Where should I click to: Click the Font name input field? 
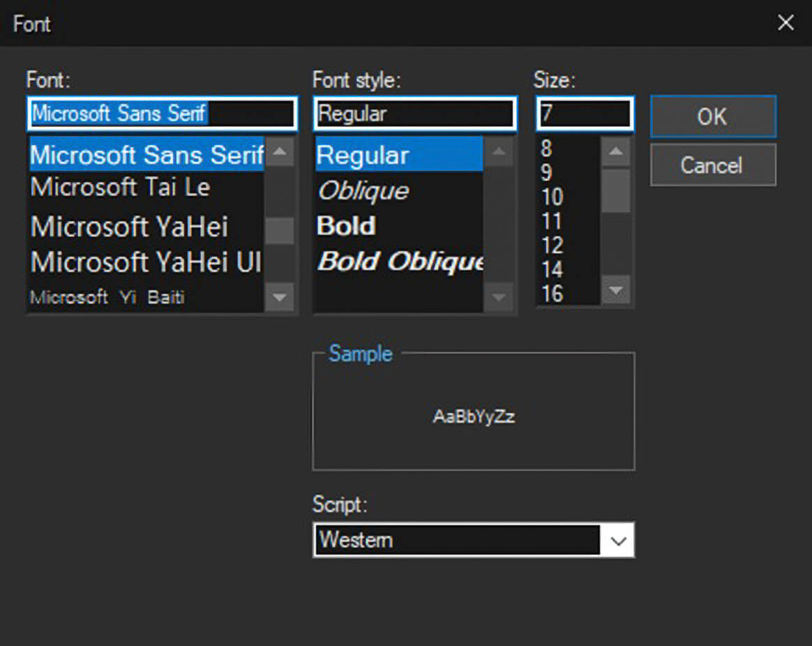(163, 114)
